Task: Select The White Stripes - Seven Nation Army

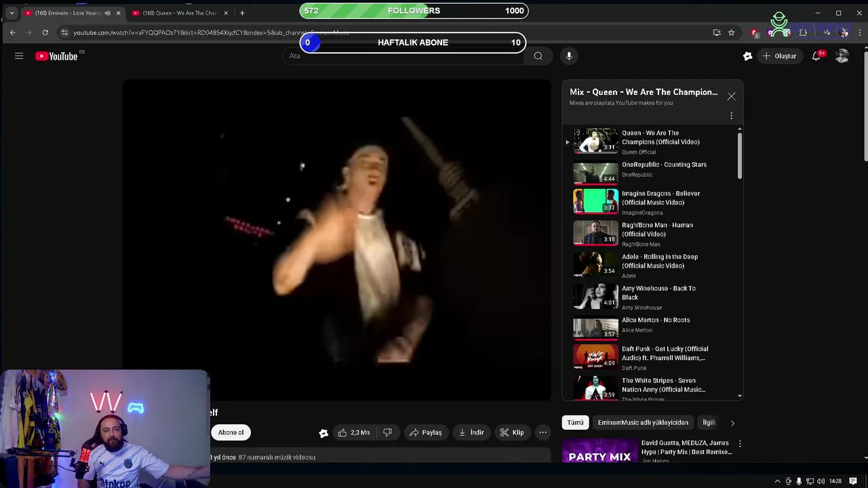Action: point(651,389)
